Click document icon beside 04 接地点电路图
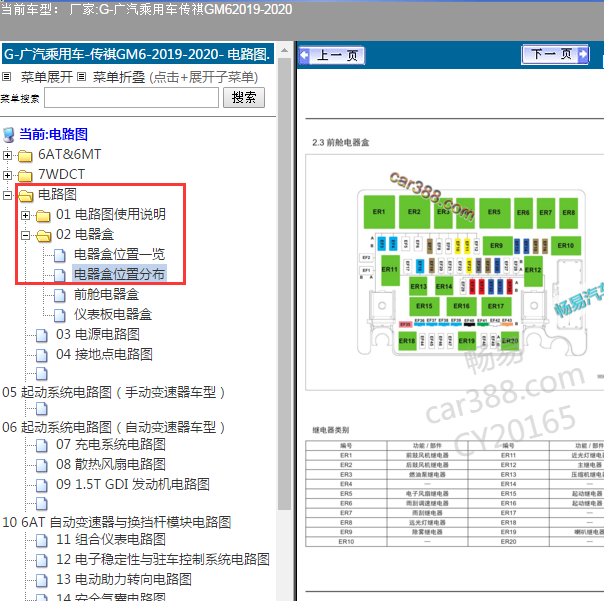The image size is (604, 601). click(x=42, y=355)
